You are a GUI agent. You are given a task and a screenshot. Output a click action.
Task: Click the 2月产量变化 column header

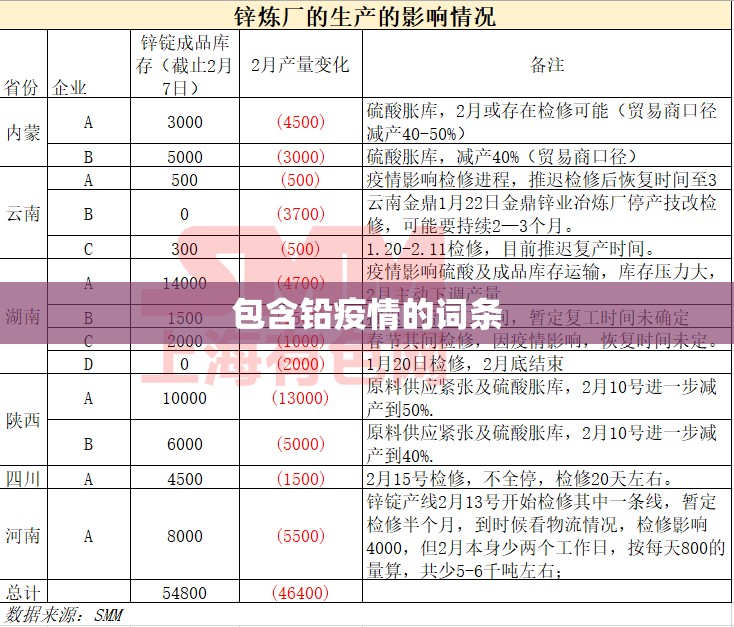(x=300, y=65)
